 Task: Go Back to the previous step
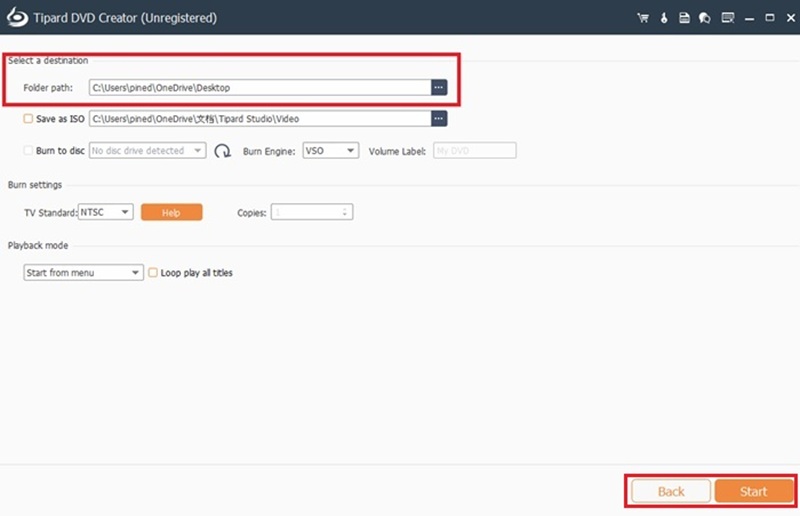[671, 492]
